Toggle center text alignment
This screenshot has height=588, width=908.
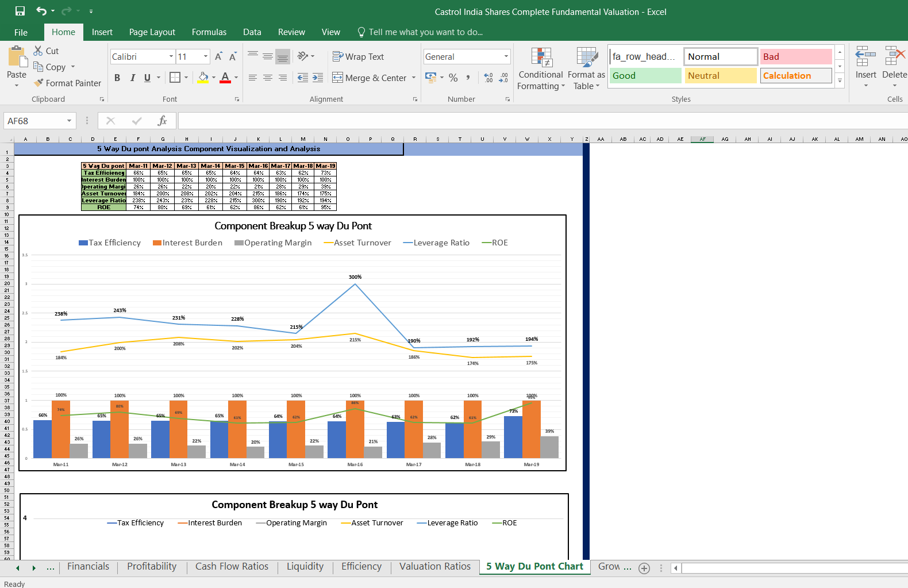tap(268, 77)
